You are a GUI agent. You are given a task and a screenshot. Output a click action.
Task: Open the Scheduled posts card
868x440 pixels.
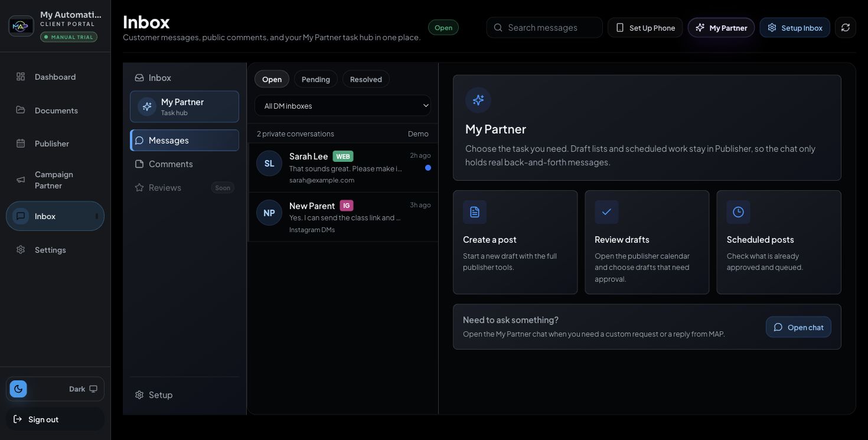779,242
